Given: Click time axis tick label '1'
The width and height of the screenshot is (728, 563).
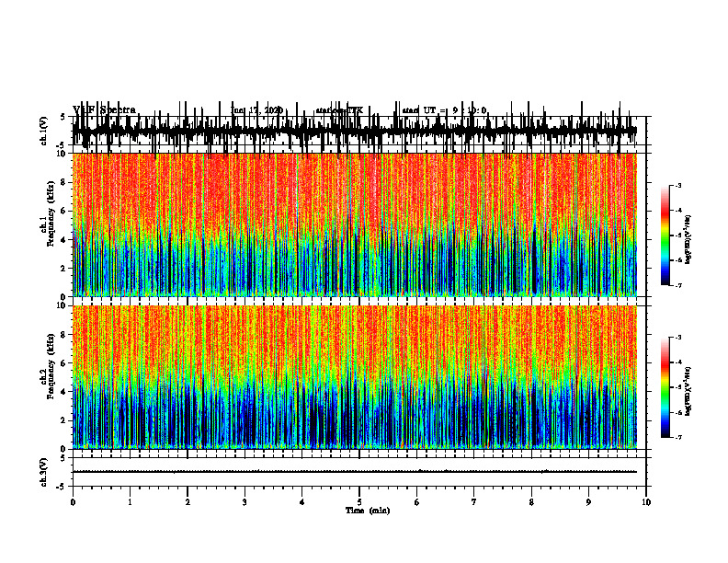Looking at the screenshot, I should [x=130, y=502].
